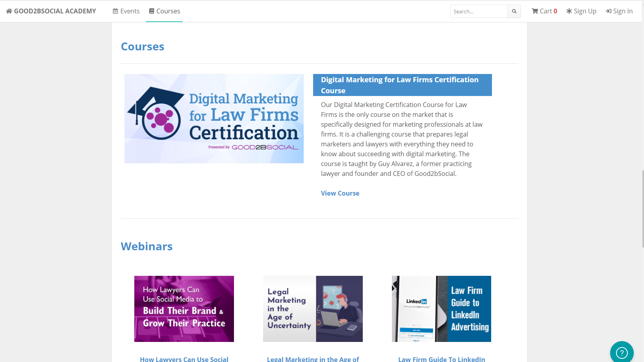Click the course description paragraph about Guy Alvarez

(x=402, y=139)
